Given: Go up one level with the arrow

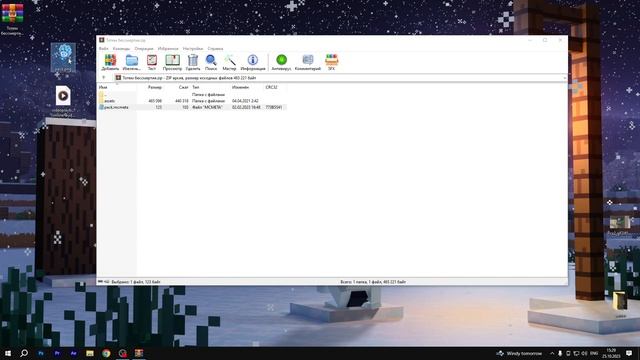Looking at the screenshot, I should [104, 78].
